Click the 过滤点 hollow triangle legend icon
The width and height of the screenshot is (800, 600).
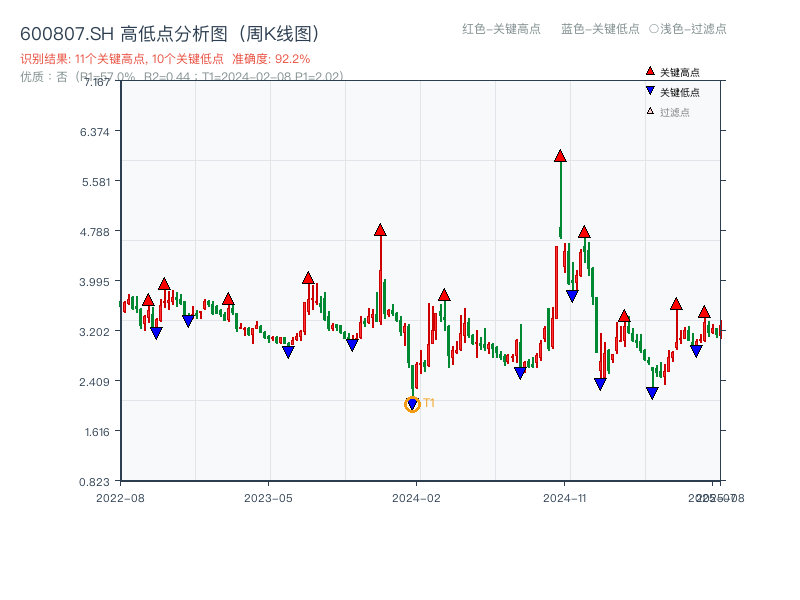(649, 110)
